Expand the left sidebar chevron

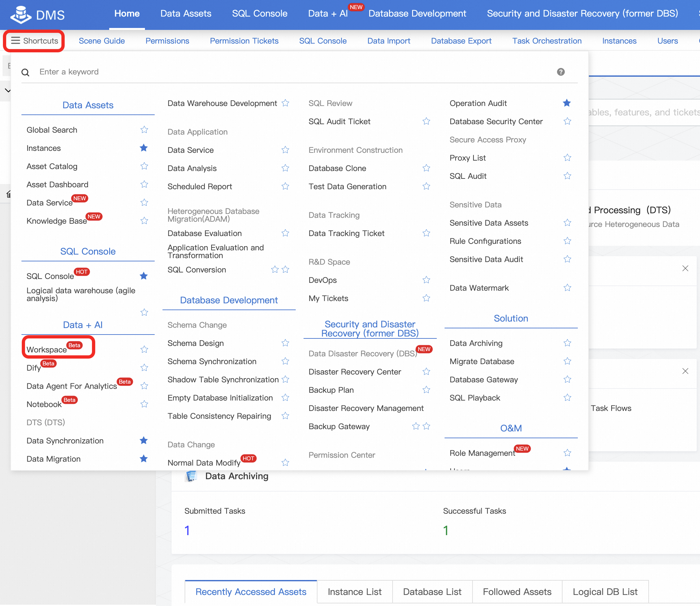(x=7, y=90)
